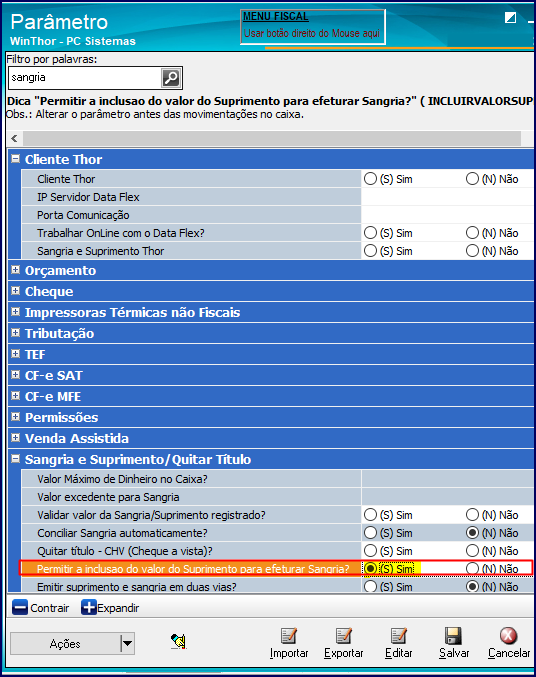Image resolution: width=536 pixels, height=677 pixels.
Task: Click the Cancelar button
Action: coord(509,643)
